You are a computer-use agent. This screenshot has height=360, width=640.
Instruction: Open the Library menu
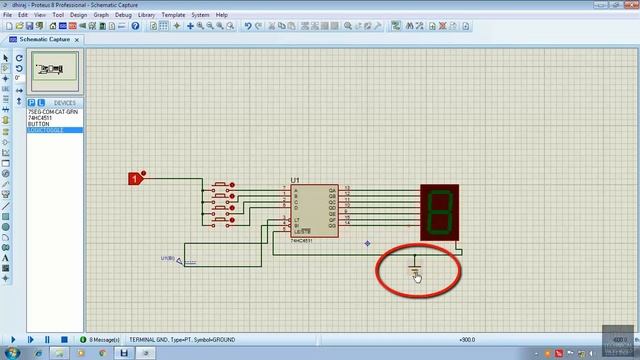point(146,15)
